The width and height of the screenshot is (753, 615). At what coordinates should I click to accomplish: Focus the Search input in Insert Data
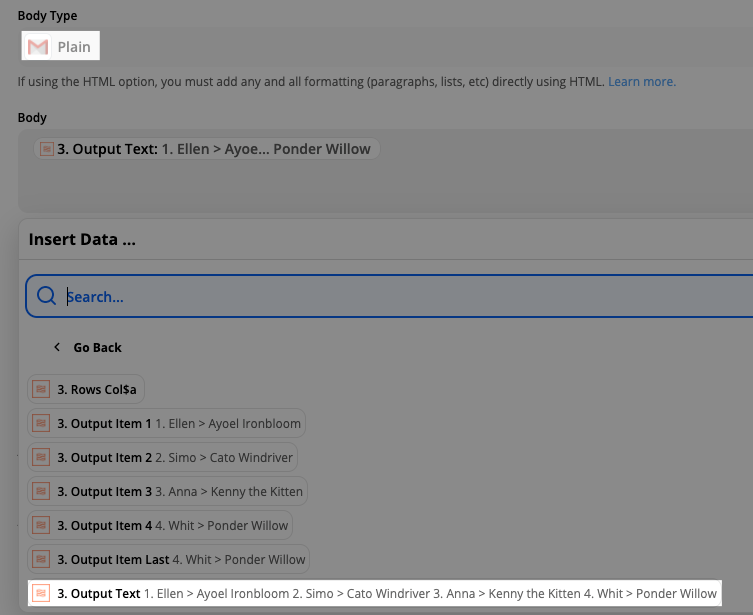pyautogui.click(x=389, y=296)
